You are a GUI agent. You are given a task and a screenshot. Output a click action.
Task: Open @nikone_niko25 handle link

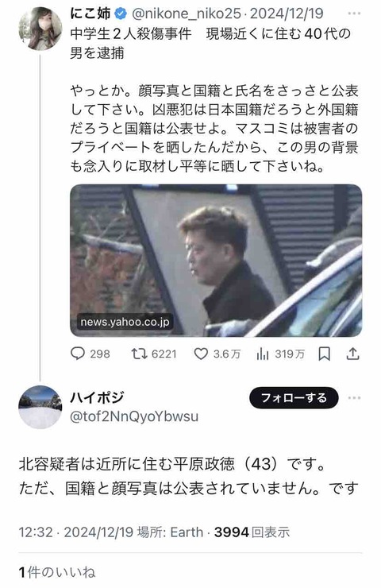(187, 14)
